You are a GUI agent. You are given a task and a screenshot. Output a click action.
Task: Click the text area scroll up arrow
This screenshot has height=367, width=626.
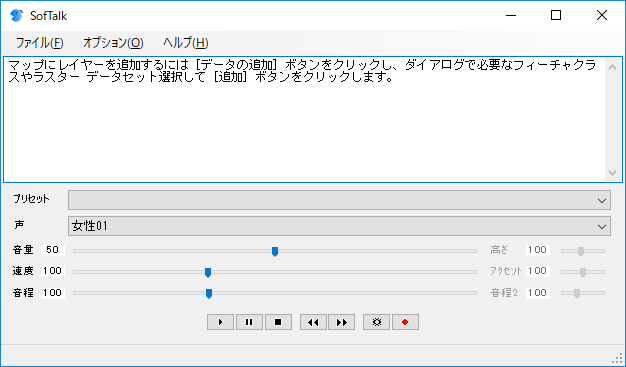[612, 67]
